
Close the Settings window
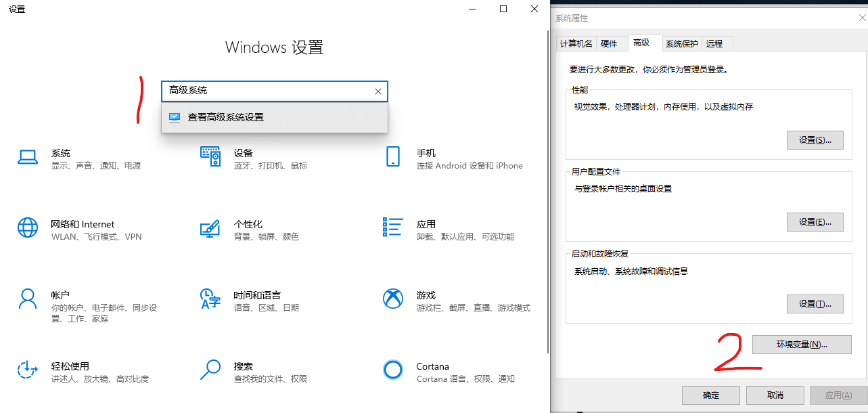pyautogui.click(x=534, y=9)
